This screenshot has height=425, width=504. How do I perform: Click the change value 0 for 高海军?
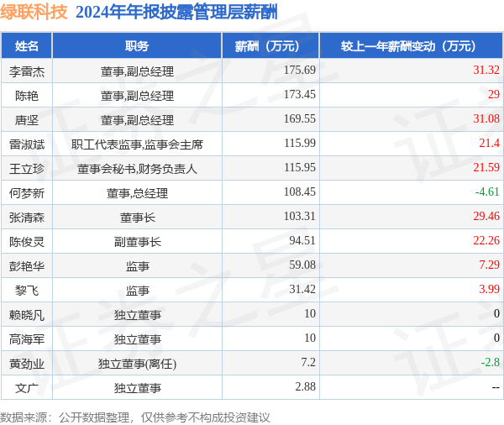(496, 338)
